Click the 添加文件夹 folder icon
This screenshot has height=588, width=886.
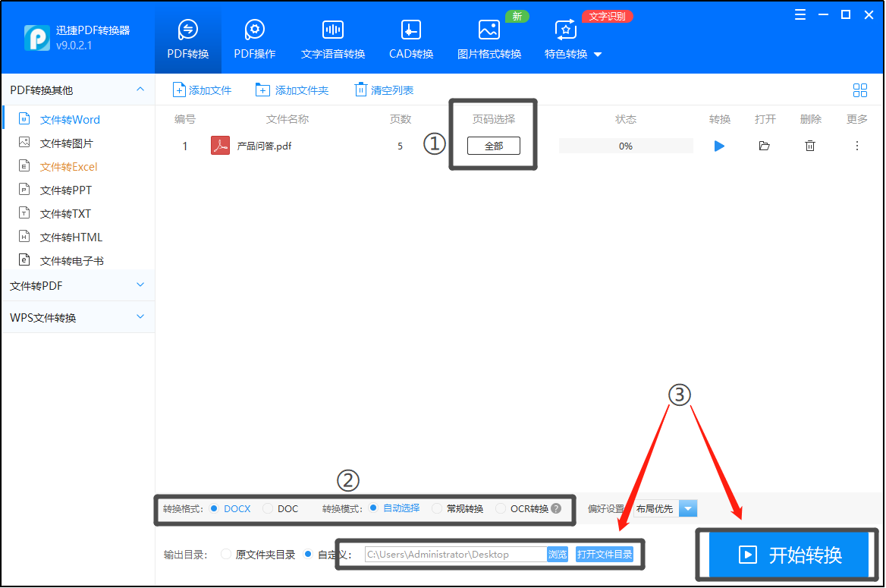(x=262, y=90)
